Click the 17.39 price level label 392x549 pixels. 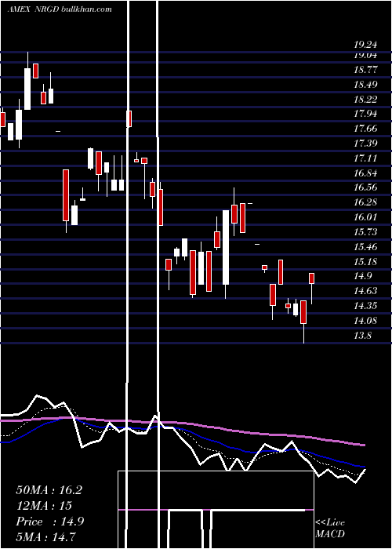coord(365,143)
